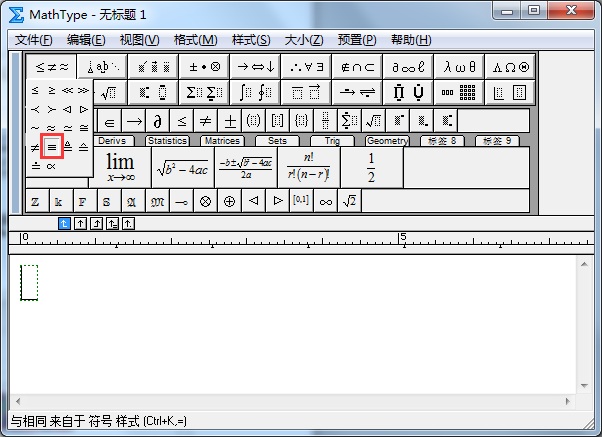The image size is (602, 437).
Task: Insert the one-half fraction expression
Action: coord(370,167)
